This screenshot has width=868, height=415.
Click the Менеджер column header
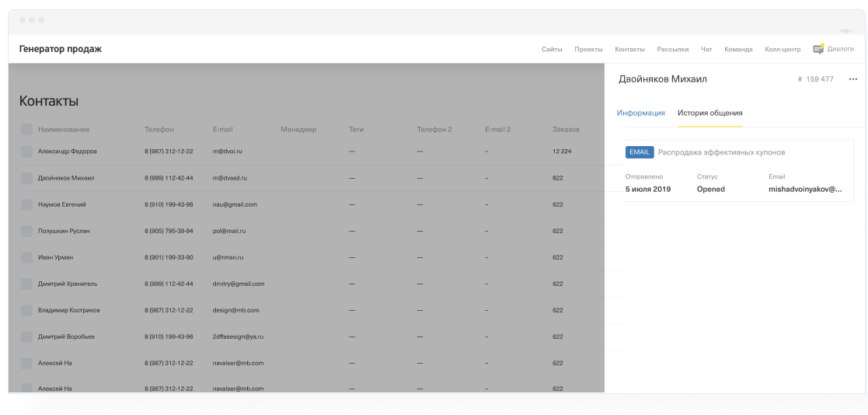tap(298, 130)
